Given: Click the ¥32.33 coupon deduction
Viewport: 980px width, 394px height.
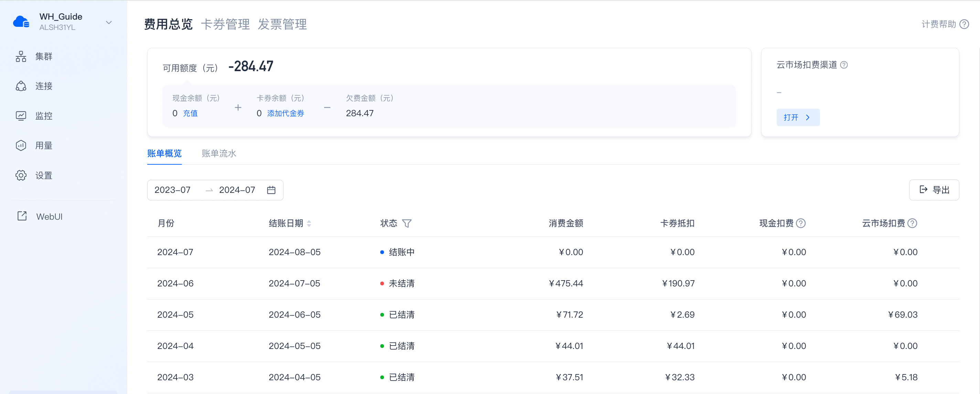Looking at the screenshot, I should point(680,377).
